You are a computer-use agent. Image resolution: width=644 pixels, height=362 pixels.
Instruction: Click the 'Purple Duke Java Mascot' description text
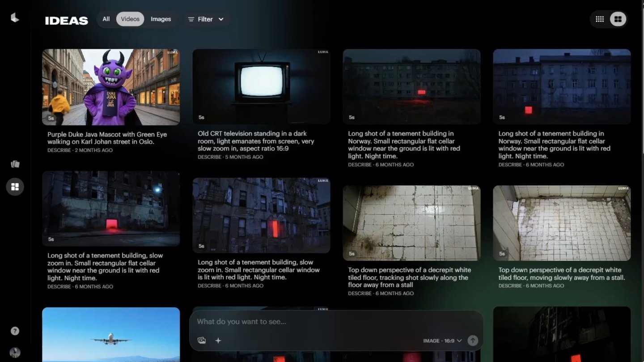[x=107, y=138]
